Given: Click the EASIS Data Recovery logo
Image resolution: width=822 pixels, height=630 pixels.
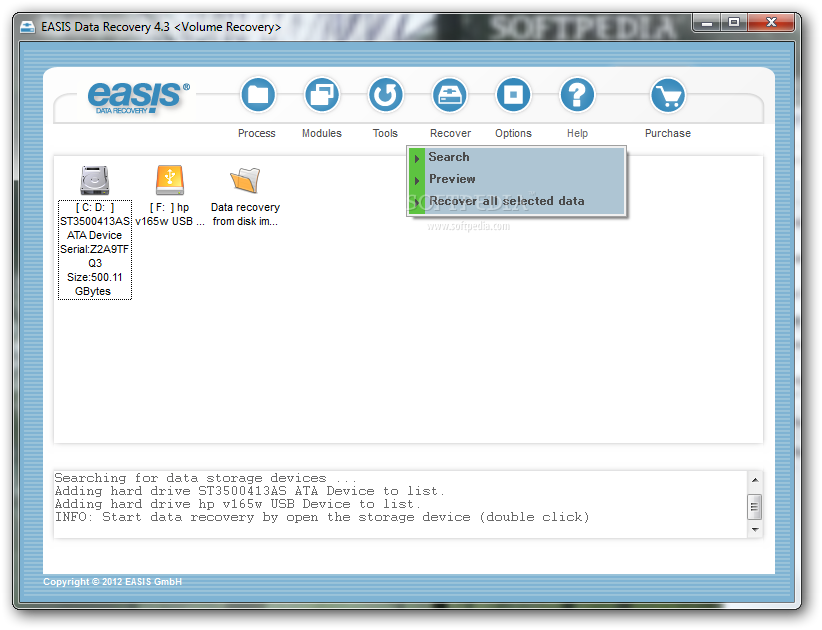Looking at the screenshot, I should pos(137,97).
